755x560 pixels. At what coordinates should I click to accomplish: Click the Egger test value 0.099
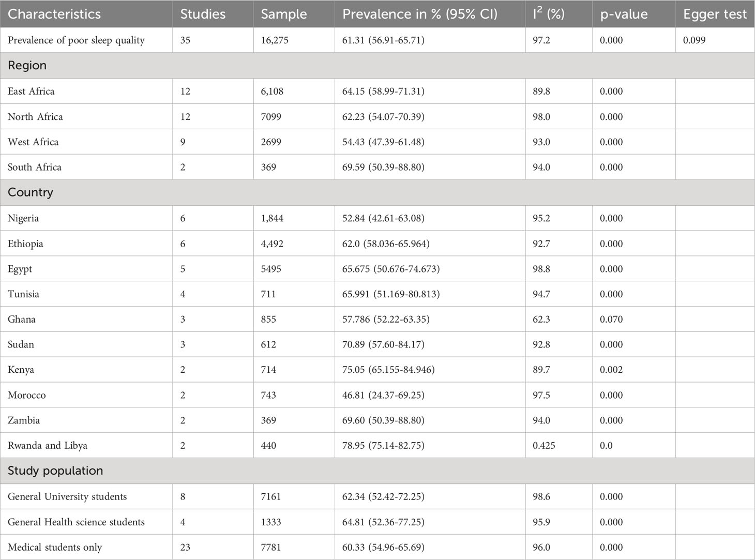tap(694, 40)
